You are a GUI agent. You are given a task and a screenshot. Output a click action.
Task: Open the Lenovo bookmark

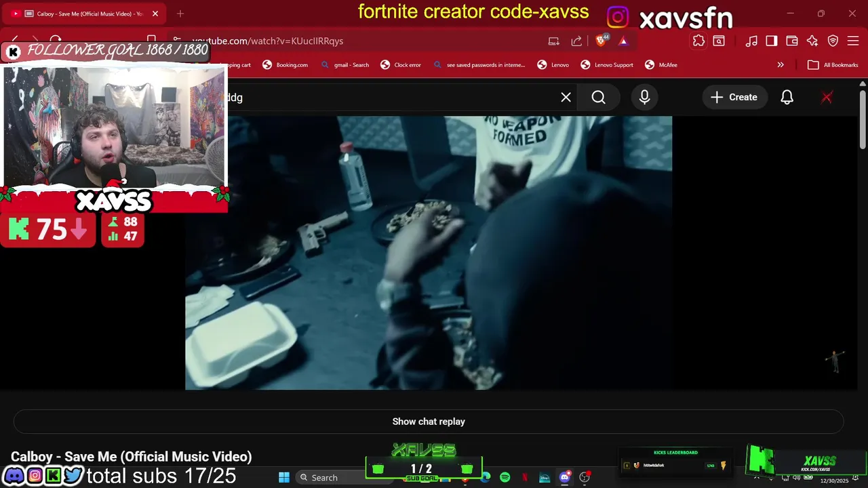[553, 65]
